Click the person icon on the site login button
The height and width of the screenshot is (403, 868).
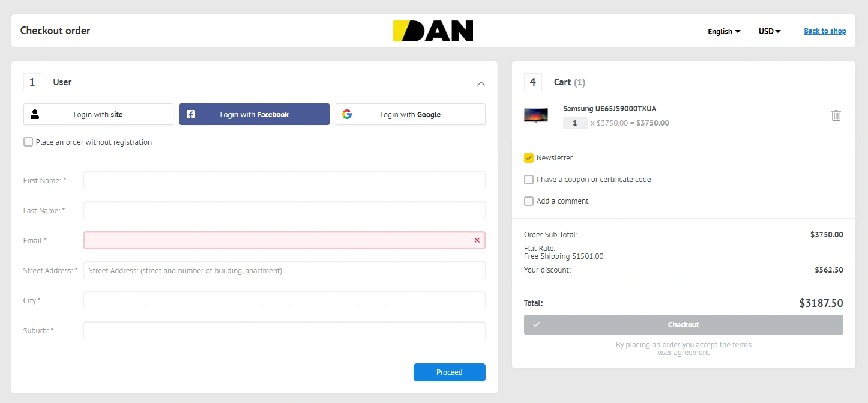pyautogui.click(x=35, y=114)
